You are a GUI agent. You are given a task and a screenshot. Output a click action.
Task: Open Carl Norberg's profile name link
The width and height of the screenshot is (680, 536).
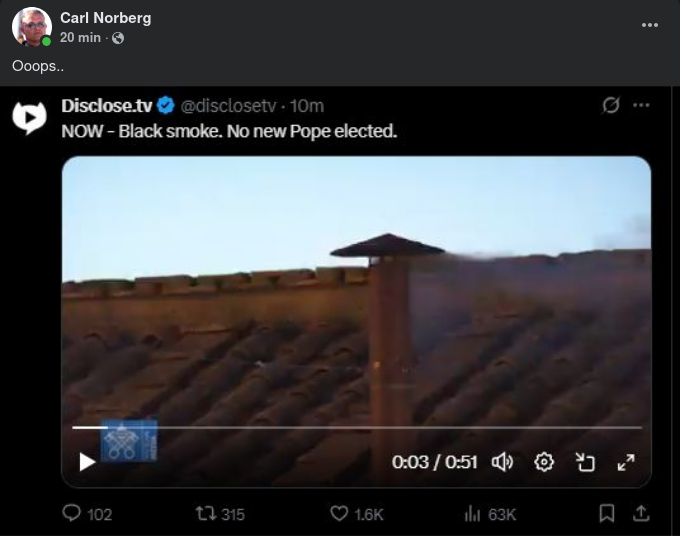[x=105, y=18]
